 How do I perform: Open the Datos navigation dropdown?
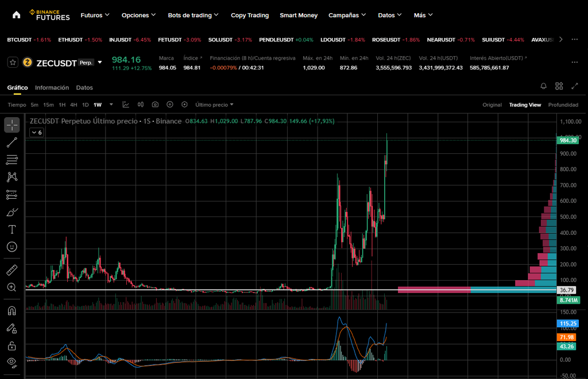pos(390,15)
